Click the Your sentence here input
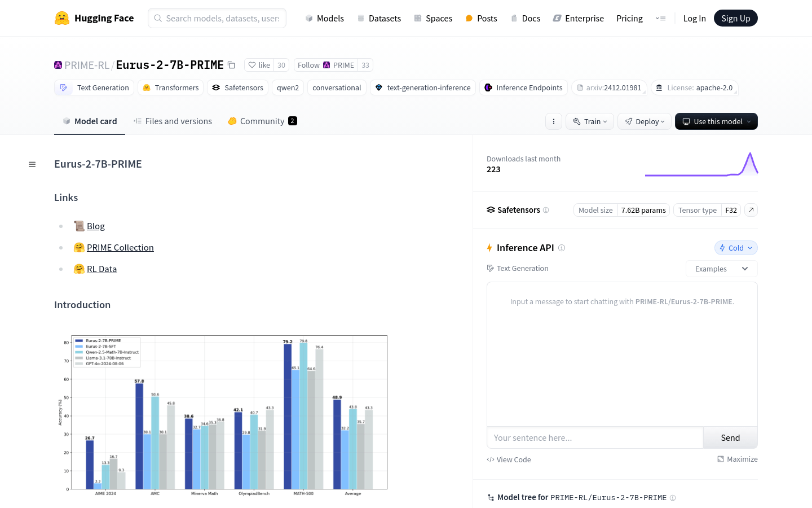The width and height of the screenshot is (812, 508). pyautogui.click(x=595, y=437)
